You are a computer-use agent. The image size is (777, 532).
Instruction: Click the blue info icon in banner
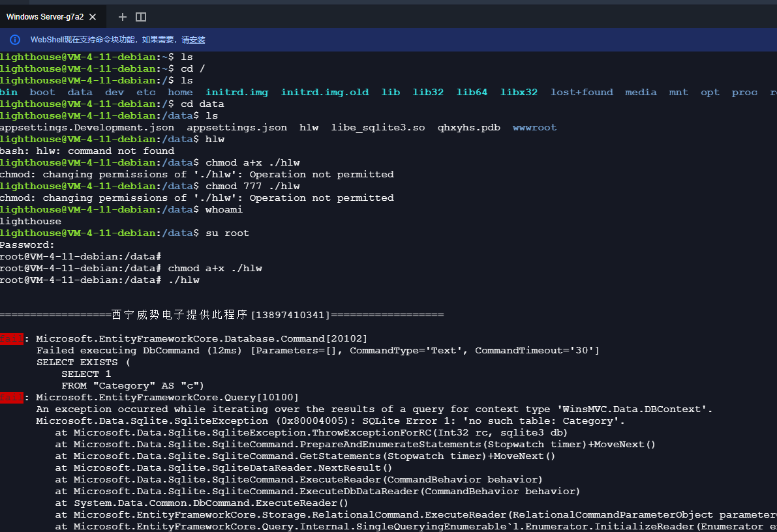(x=15, y=40)
